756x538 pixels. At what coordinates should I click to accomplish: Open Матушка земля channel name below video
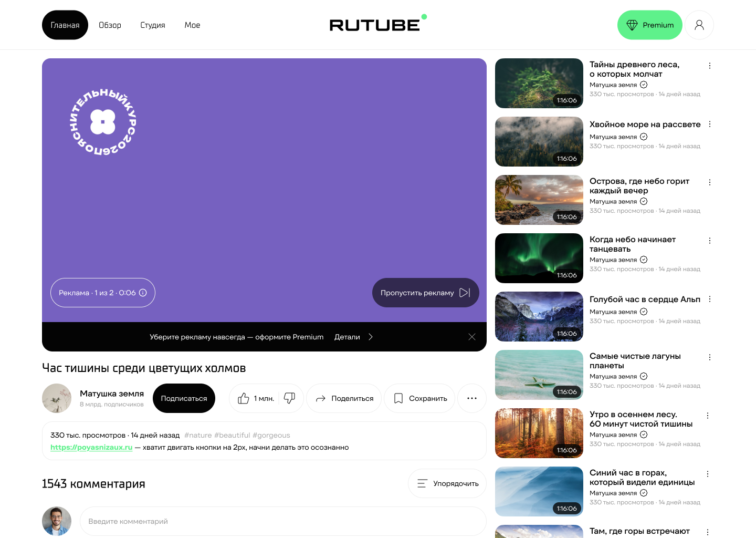click(x=112, y=394)
